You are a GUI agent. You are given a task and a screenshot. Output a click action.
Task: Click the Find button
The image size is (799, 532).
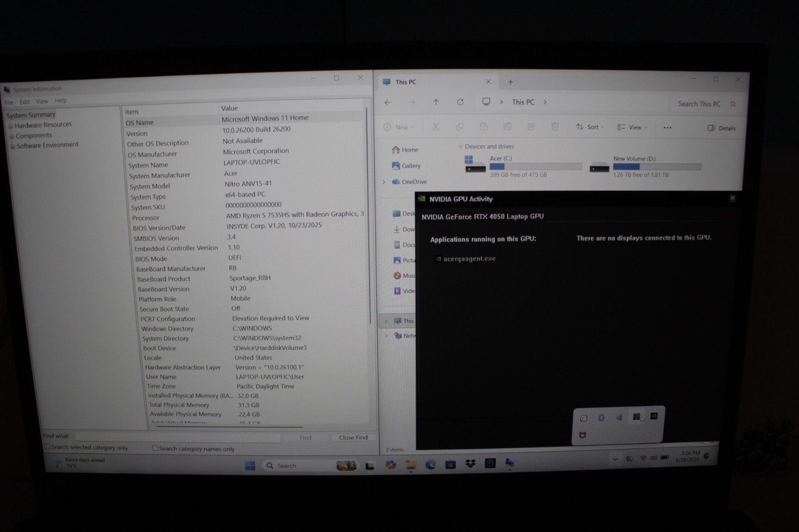click(306, 438)
